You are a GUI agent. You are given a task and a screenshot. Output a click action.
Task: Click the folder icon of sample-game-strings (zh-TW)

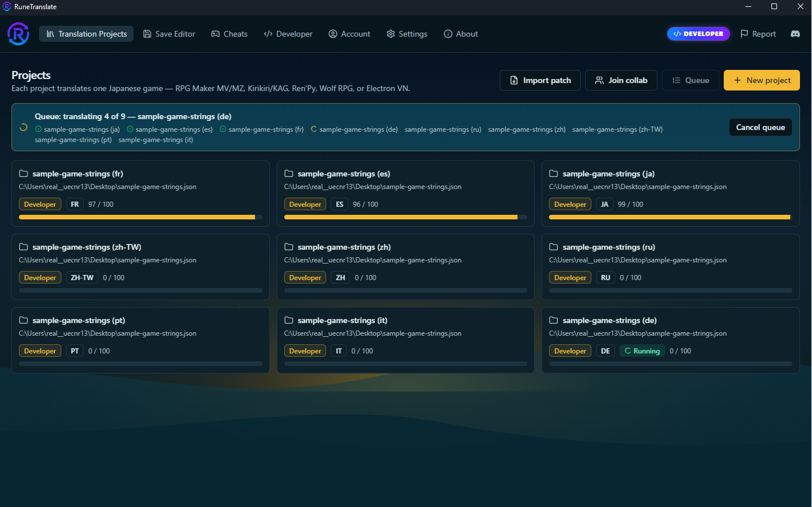[23, 247]
